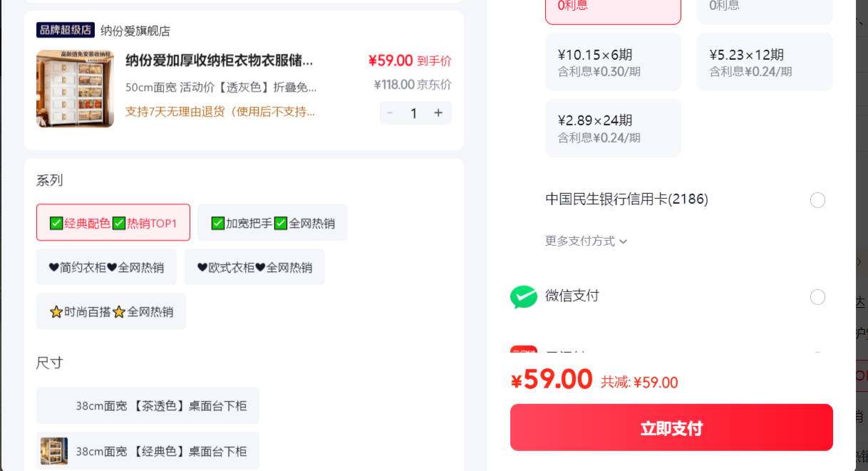Select the 微信支付 radio button

coord(818,297)
